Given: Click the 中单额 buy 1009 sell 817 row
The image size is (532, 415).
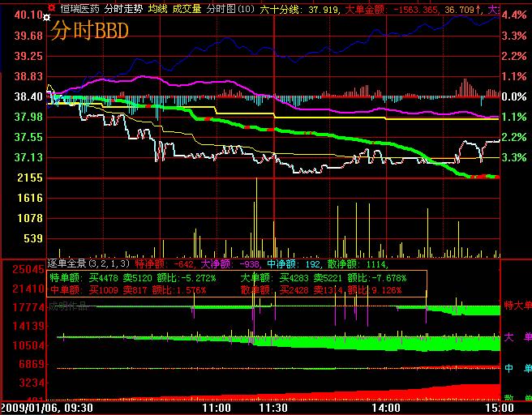Looking at the screenshot, I should (x=128, y=290).
